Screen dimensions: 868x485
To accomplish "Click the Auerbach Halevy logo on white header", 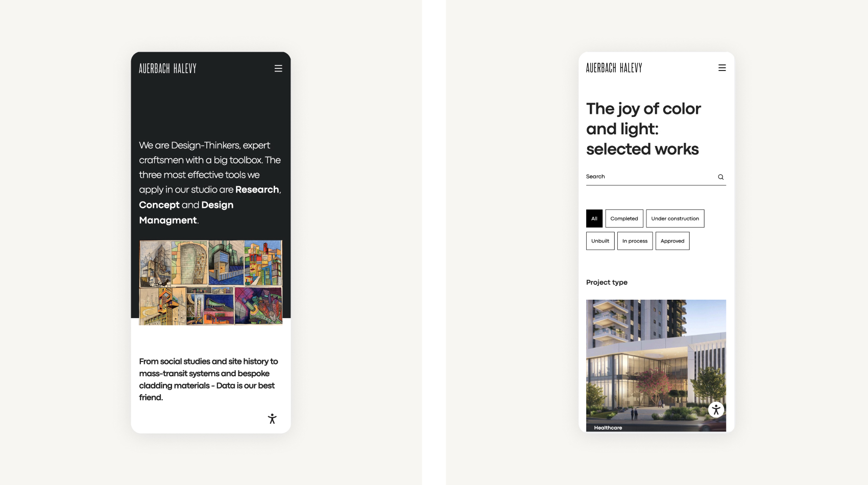I will pyautogui.click(x=614, y=68).
